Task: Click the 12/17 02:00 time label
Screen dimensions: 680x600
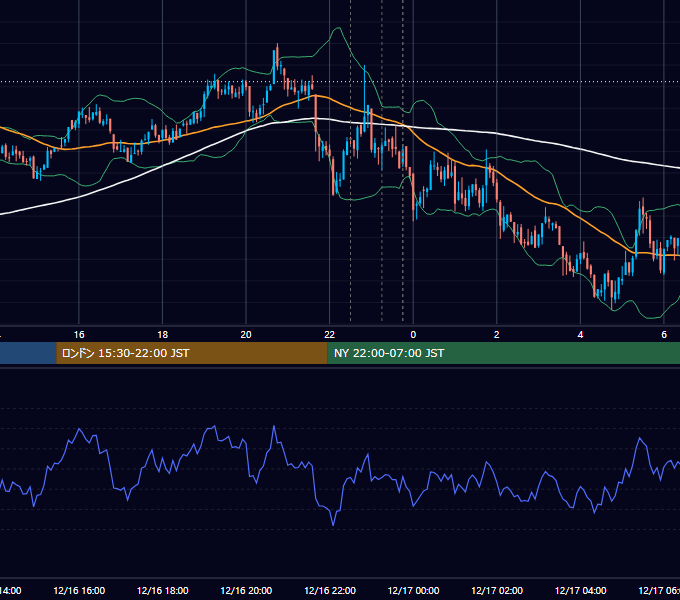Action: tap(497, 590)
